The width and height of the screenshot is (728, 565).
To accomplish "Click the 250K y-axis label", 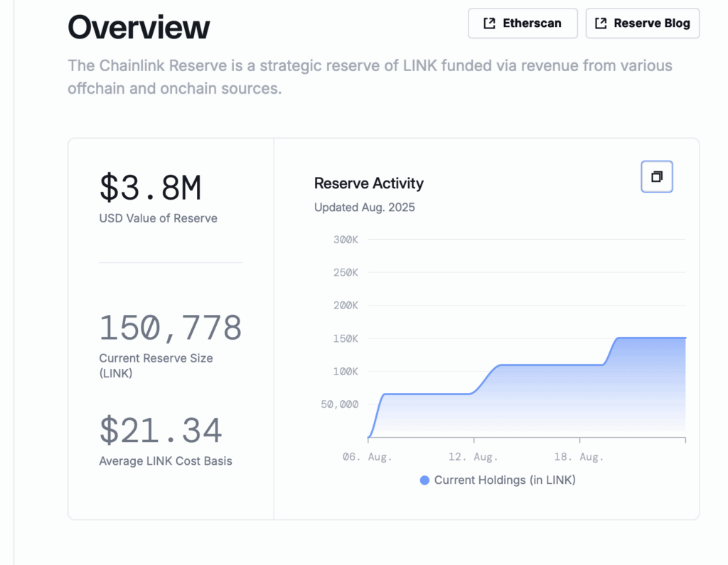I will 346,272.
